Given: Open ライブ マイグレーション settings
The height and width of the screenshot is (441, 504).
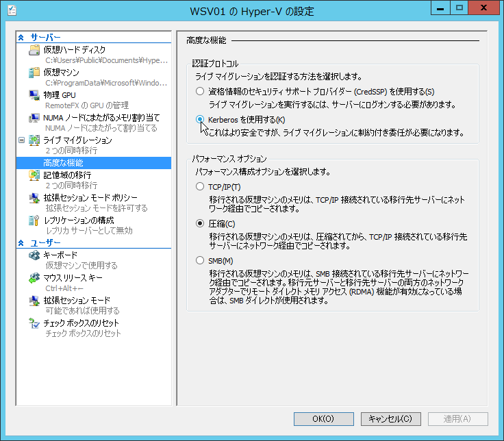Looking at the screenshot, I should pyautogui.click(x=78, y=140).
